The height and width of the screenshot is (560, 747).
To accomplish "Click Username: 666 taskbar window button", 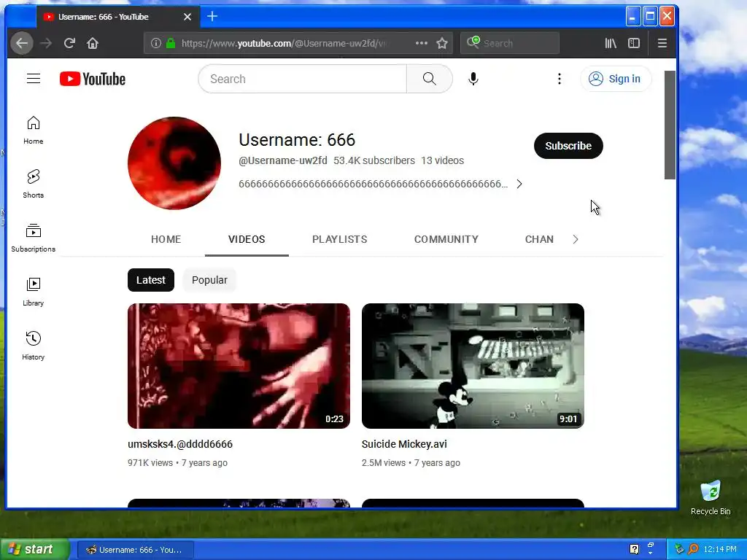I will (135, 550).
